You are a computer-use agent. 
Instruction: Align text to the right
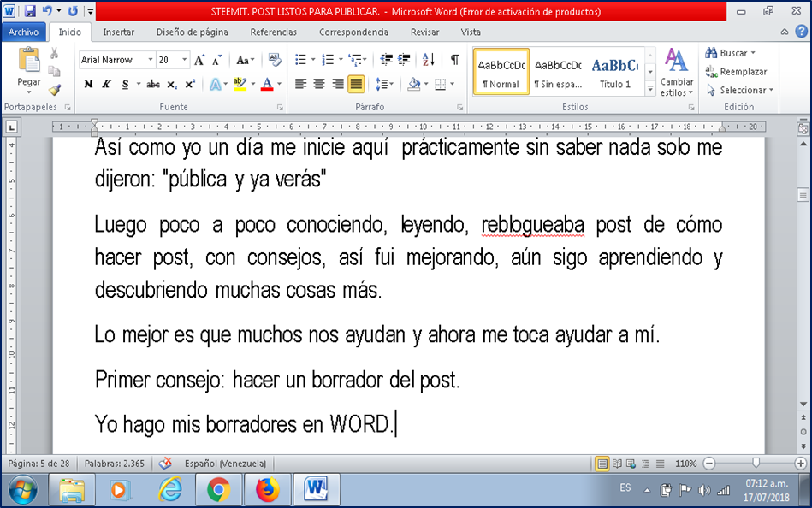pyautogui.click(x=338, y=84)
